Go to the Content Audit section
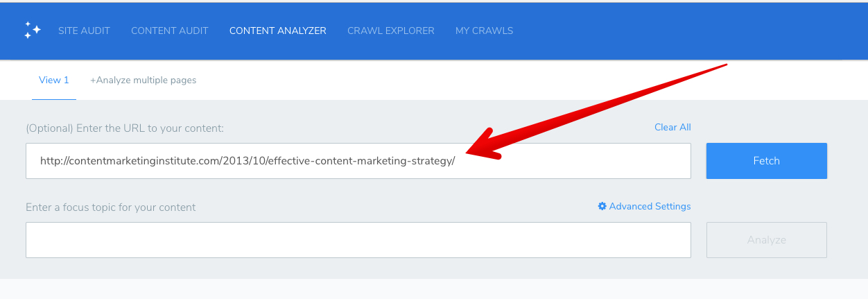The height and width of the screenshot is (299, 868). coord(169,31)
